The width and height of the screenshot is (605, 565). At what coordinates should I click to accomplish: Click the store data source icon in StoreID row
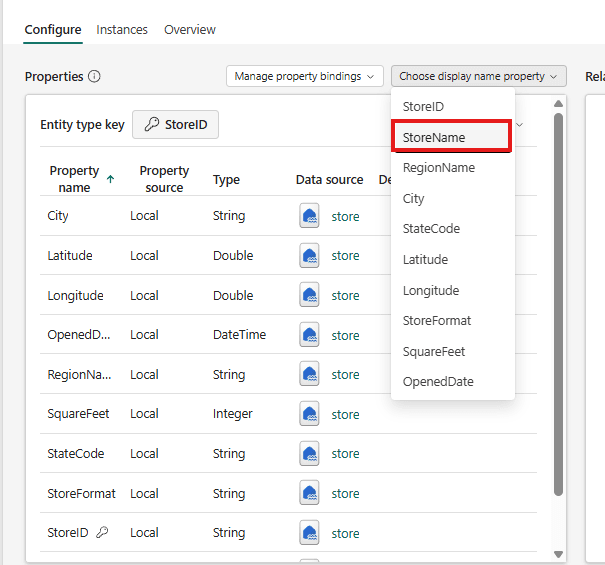tap(309, 533)
